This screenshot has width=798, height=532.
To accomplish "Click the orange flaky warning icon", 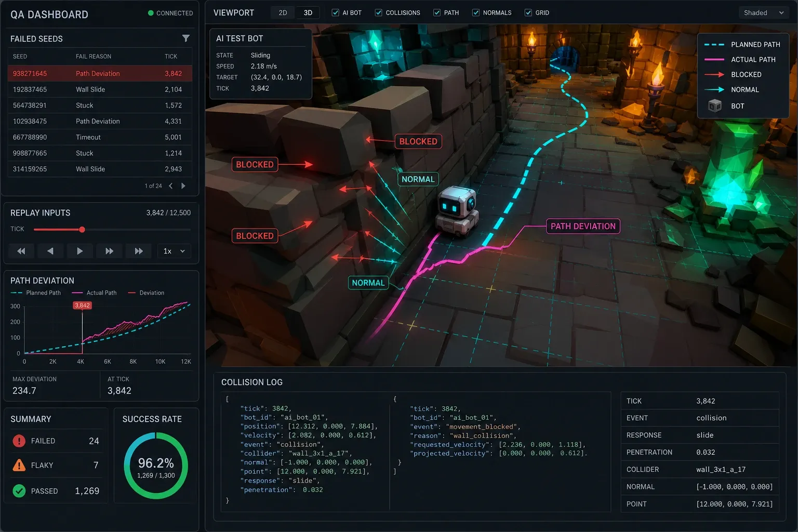I will pyautogui.click(x=19, y=465).
